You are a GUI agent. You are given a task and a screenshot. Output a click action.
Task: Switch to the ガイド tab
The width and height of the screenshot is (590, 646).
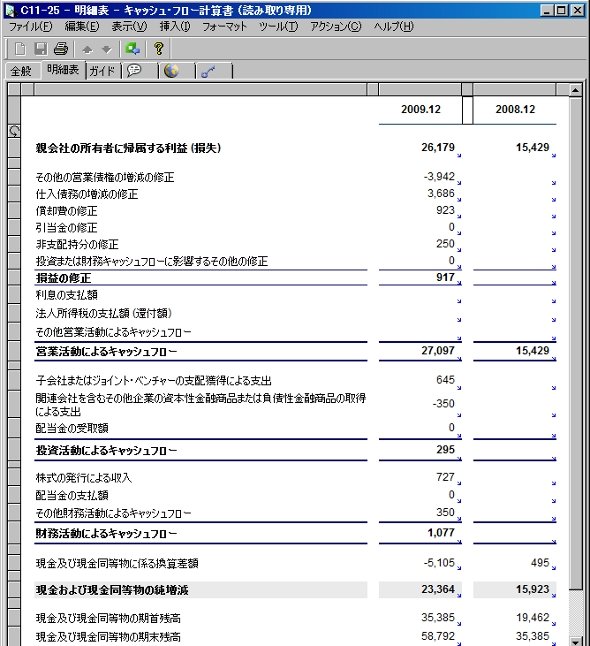pos(103,71)
